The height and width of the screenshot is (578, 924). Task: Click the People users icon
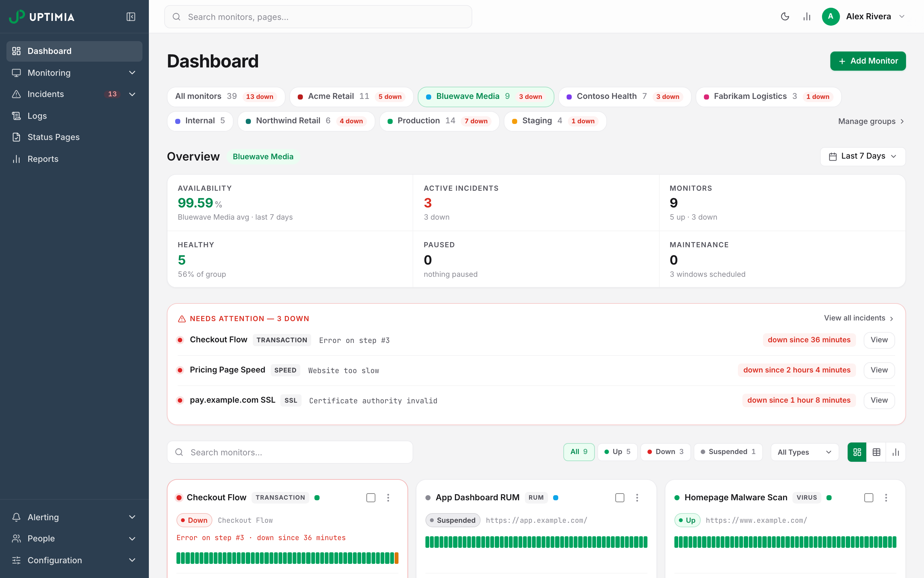click(x=16, y=539)
